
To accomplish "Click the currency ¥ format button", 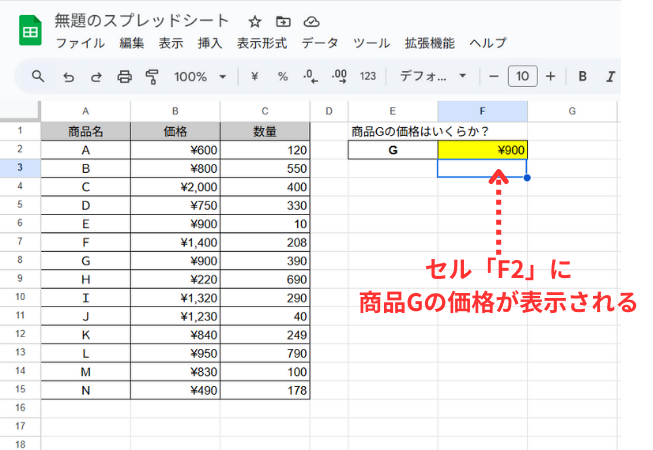I will click(x=255, y=76).
